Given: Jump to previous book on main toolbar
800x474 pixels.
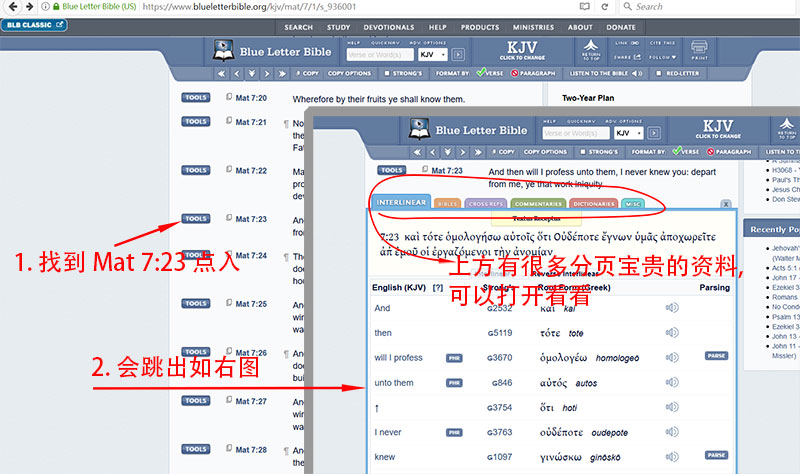Looking at the screenshot, I should [221, 73].
